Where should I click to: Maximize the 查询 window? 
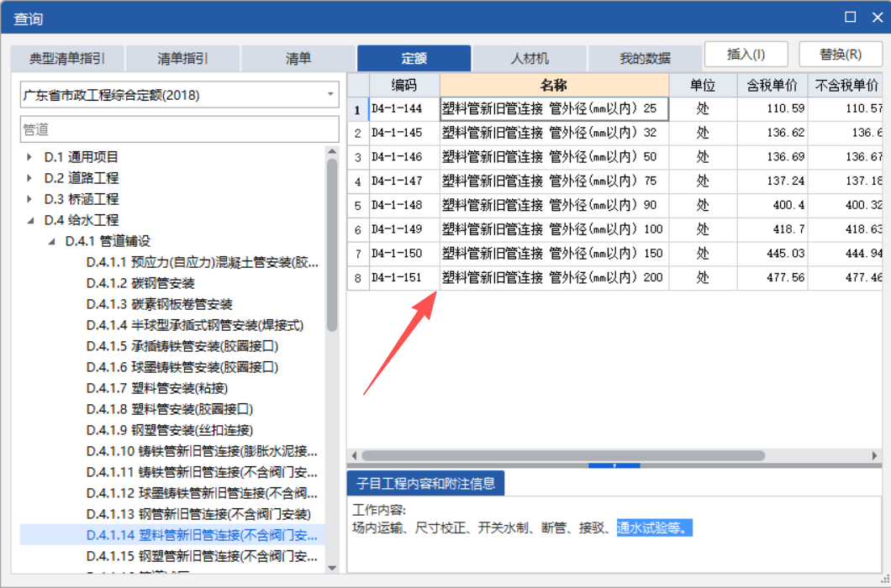[x=850, y=17]
